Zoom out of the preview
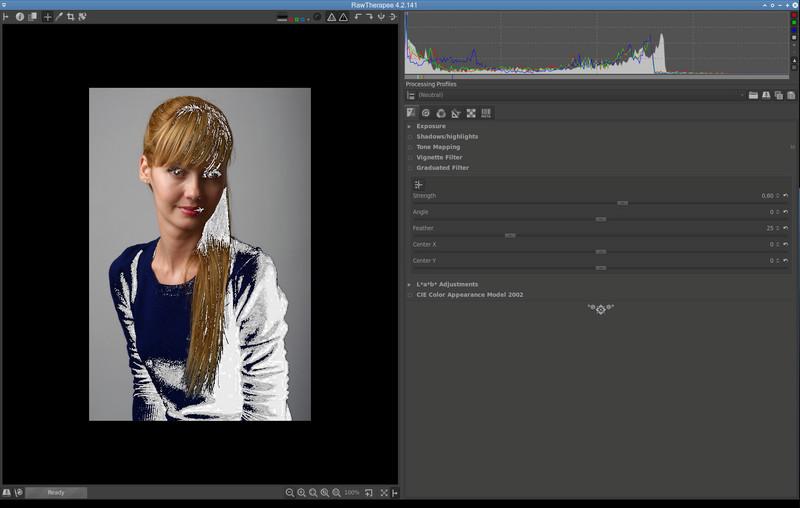Image resolution: width=800 pixels, height=508 pixels. click(290, 493)
